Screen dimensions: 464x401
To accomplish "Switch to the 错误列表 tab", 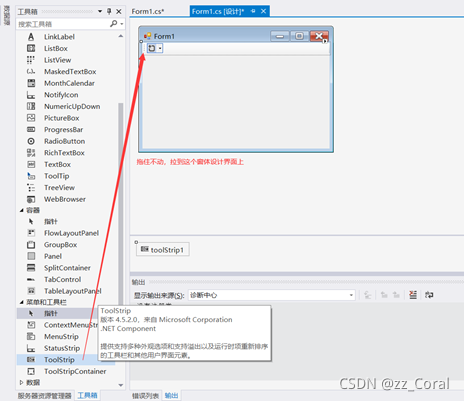I will (x=145, y=396).
